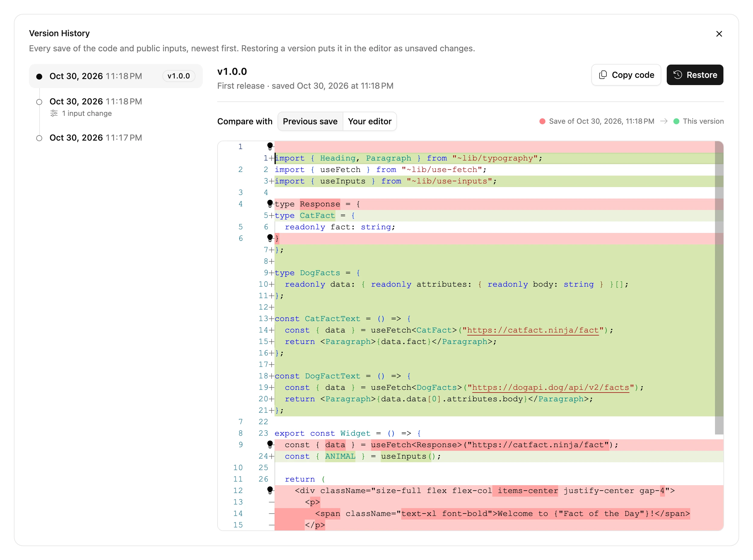Click lightbulb icon on removed useFetch<Response> line
753x560 pixels.
tap(270, 444)
